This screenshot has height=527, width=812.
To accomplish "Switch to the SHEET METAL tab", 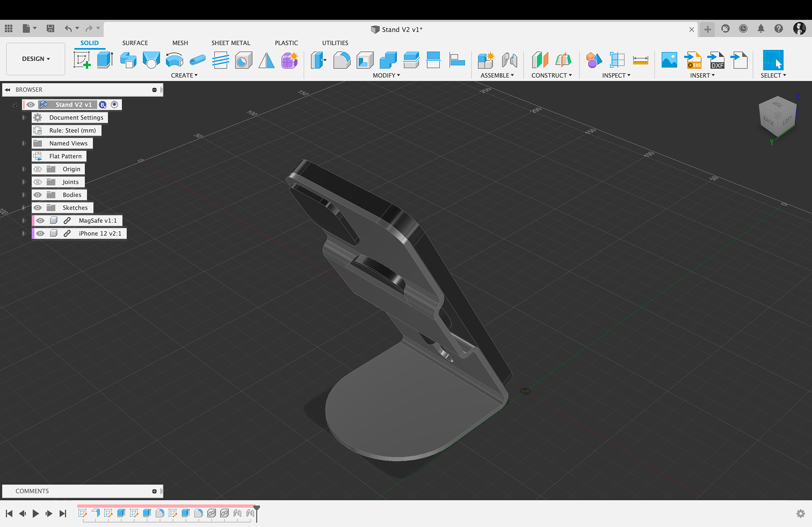I will point(231,43).
